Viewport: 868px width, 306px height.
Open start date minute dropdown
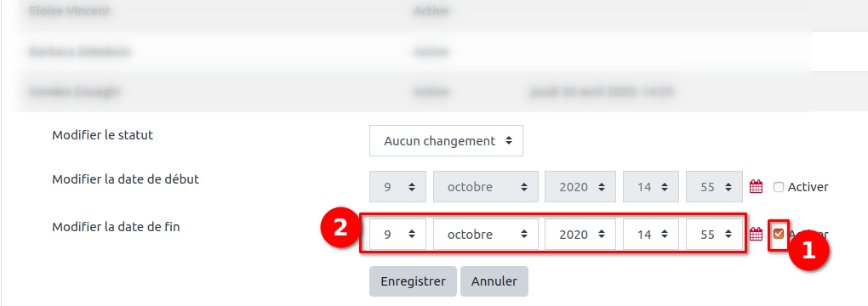pyautogui.click(x=714, y=186)
